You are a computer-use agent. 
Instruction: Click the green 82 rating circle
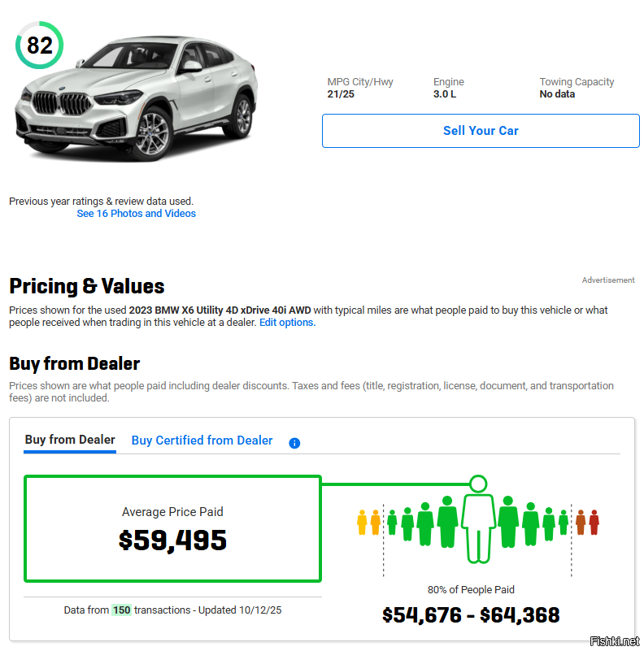[x=39, y=46]
